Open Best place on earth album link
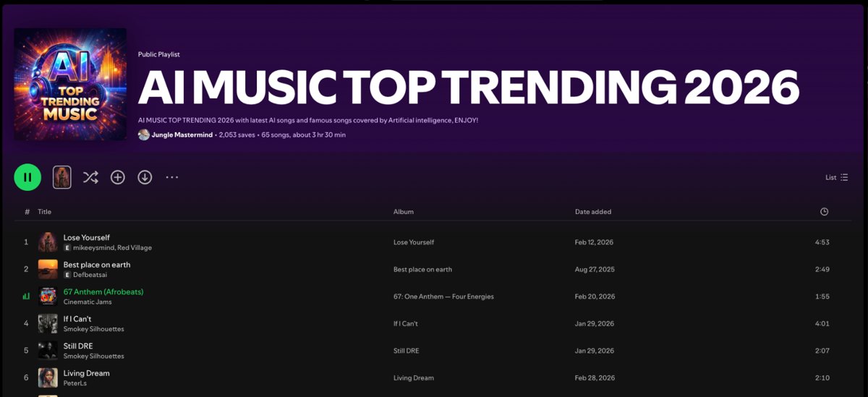This screenshot has height=397, width=868. point(422,270)
